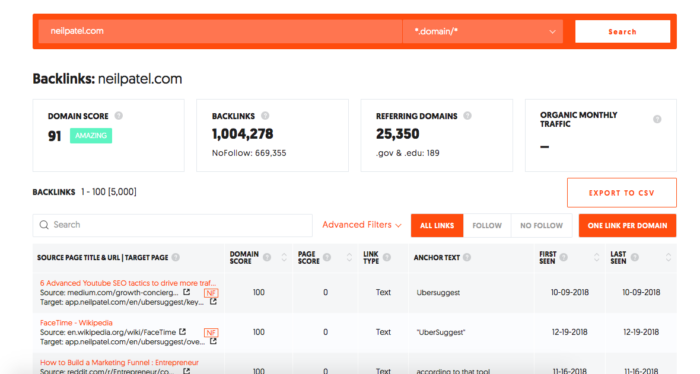Image resolution: width=700 pixels, height=374 pixels.
Task: Open external icon for en.wikipedia.org FaceTime source
Action: (x=183, y=332)
